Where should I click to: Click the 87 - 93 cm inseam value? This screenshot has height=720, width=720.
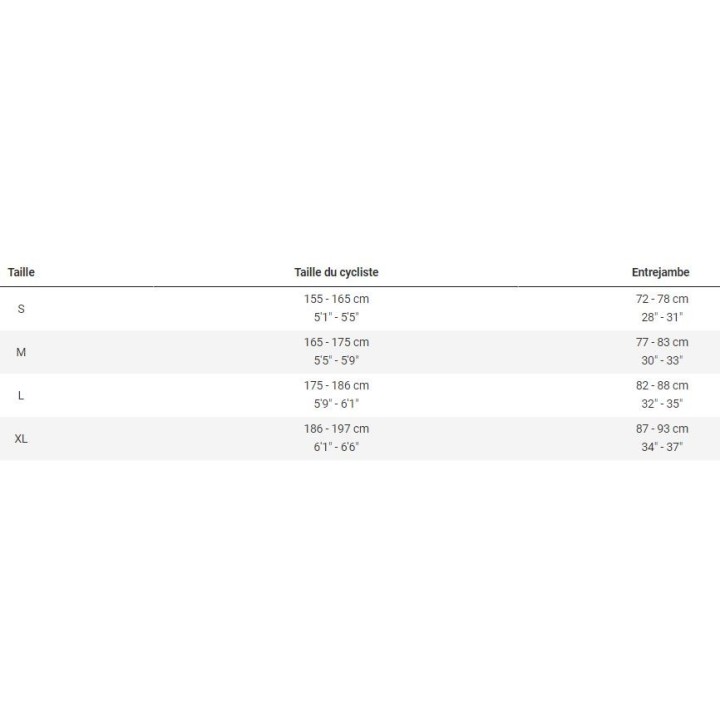click(x=662, y=429)
